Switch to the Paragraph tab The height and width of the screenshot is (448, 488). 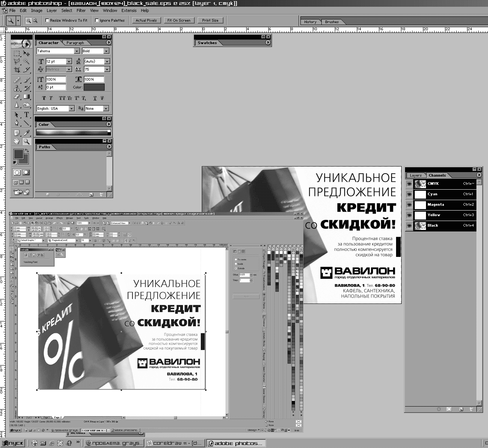(75, 43)
